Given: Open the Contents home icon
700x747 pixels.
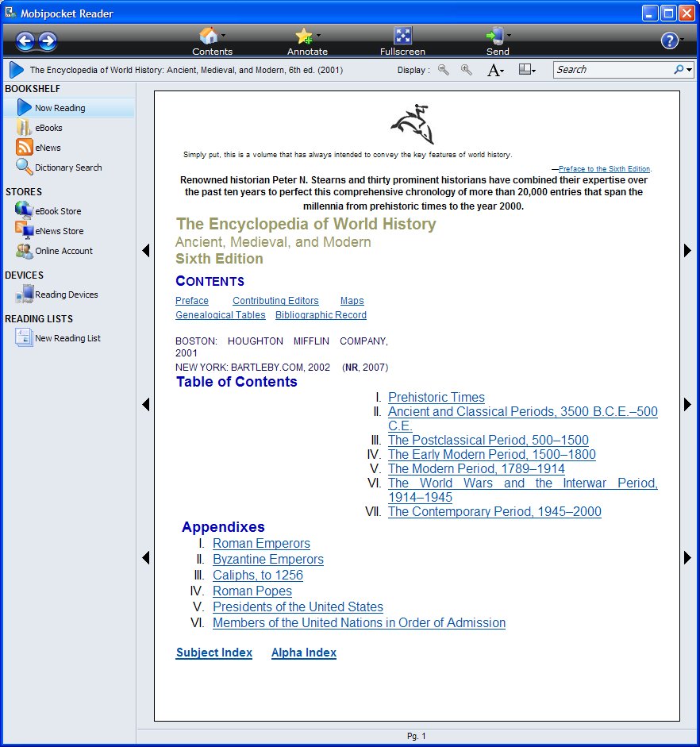Looking at the screenshot, I should [208, 36].
